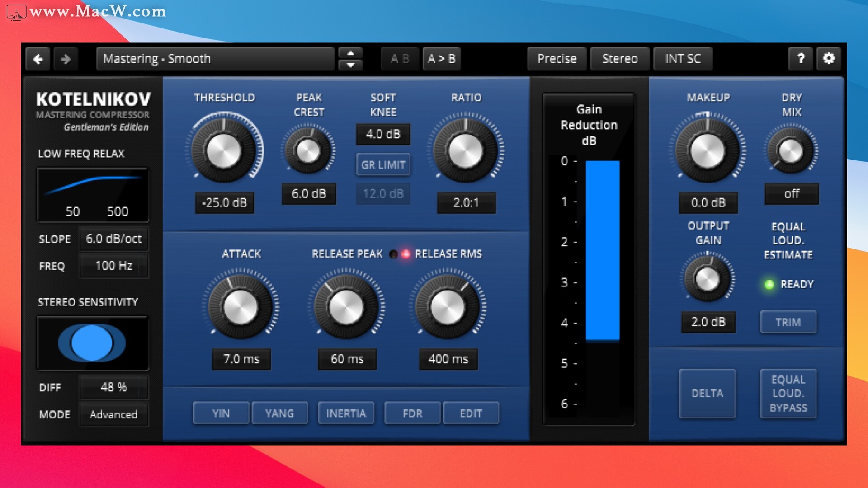
Task: Click the dry mix 'off' value field
Action: point(792,194)
